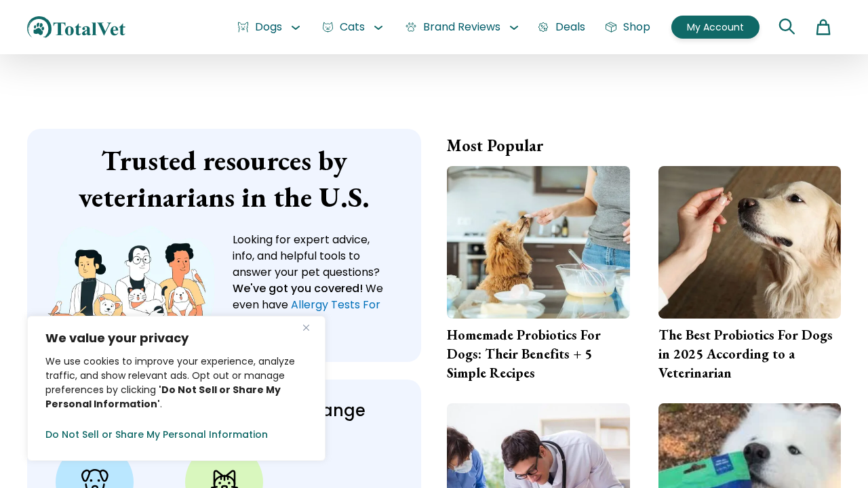
Task: Open the search magnifier icon
Action: click(x=787, y=26)
